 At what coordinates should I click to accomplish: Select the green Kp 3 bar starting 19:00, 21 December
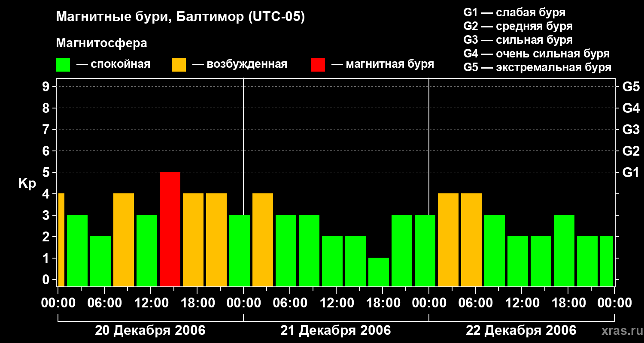[x=402, y=250]
